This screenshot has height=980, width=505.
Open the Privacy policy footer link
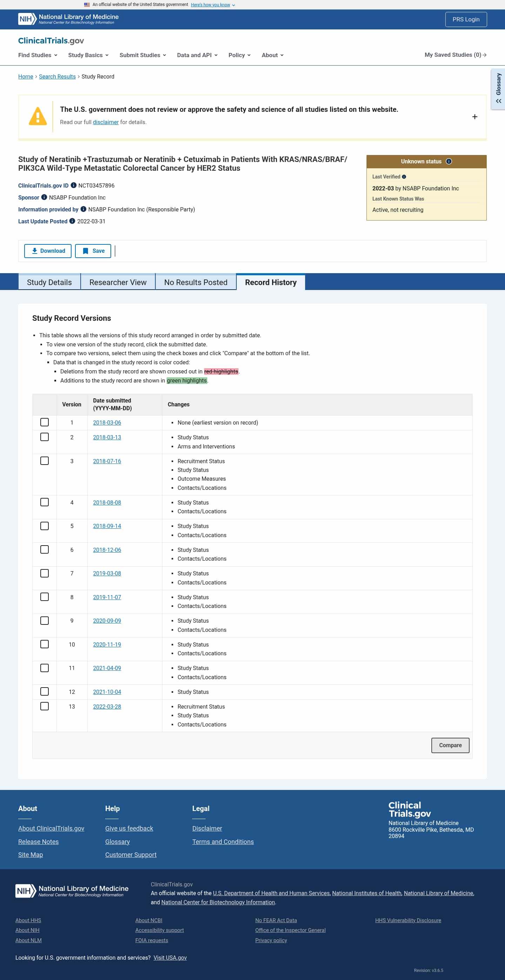271,940
